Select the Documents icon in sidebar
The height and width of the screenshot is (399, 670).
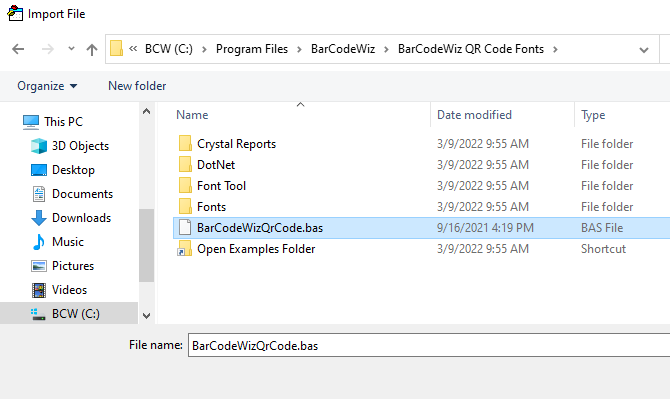coord(39,194)
